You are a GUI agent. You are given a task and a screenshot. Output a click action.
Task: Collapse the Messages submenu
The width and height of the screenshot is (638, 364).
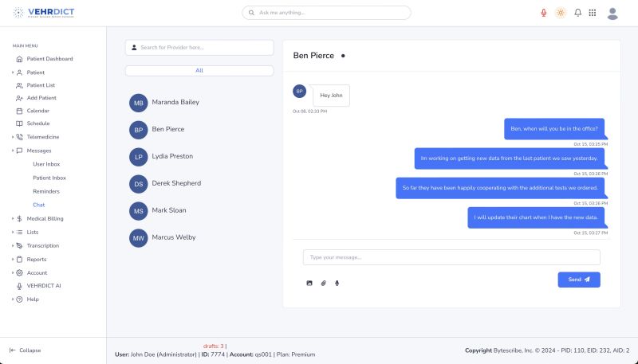point(38,151)
